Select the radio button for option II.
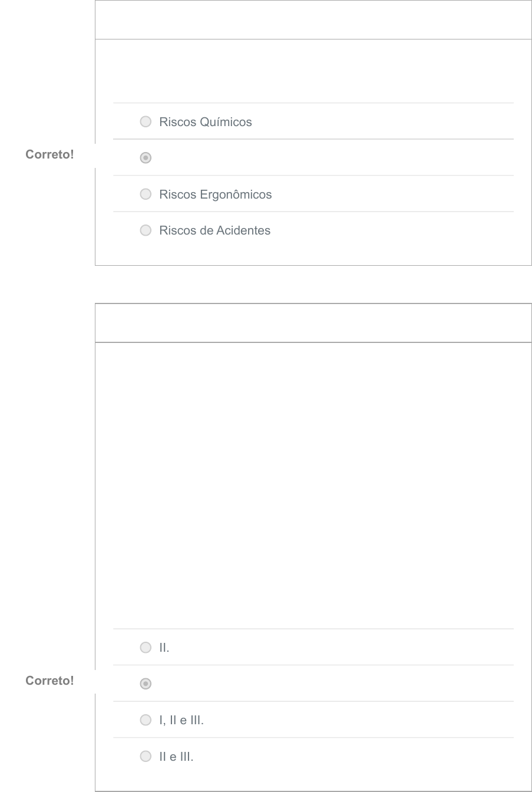 pos(146,648)
